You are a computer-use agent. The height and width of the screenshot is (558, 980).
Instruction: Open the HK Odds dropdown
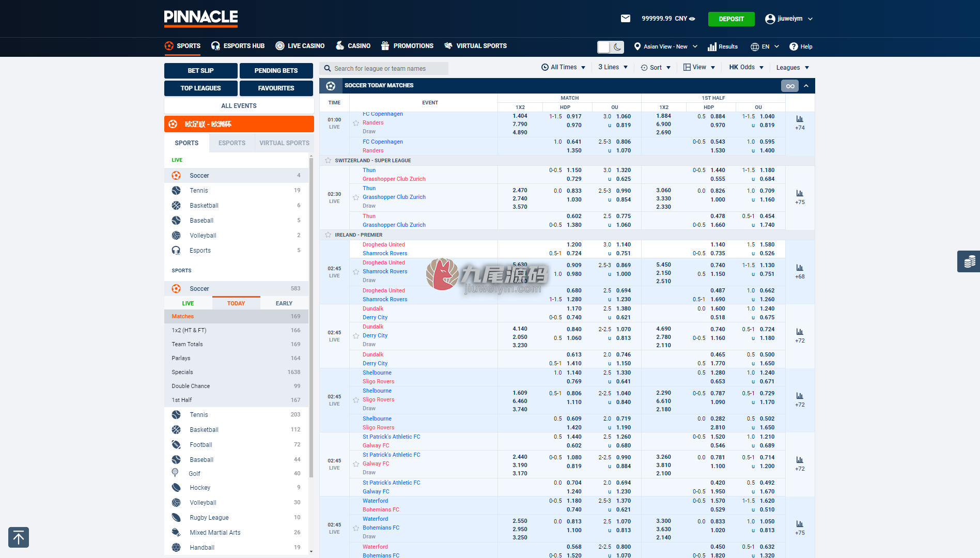(746, 67)
